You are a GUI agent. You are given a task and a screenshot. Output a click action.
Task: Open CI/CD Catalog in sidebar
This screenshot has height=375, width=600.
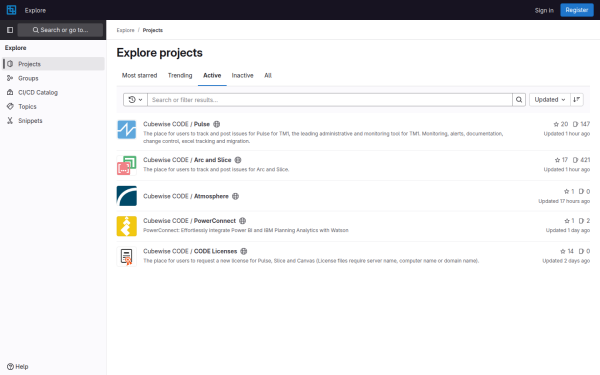click(53, 92)
